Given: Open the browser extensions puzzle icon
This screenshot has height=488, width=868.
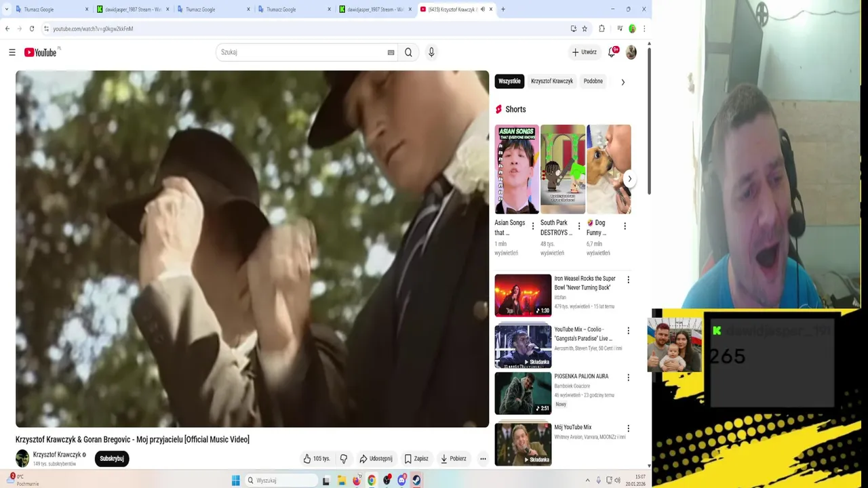Looking at the screenshot, I should 601,28.
